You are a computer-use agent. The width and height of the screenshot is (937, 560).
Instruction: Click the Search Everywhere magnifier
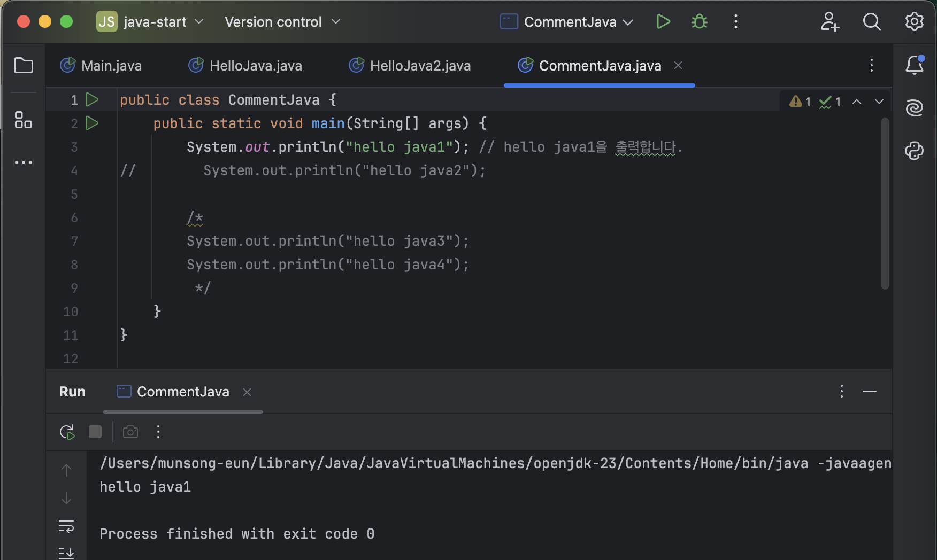pyautogui.click(x=872, y=22)
